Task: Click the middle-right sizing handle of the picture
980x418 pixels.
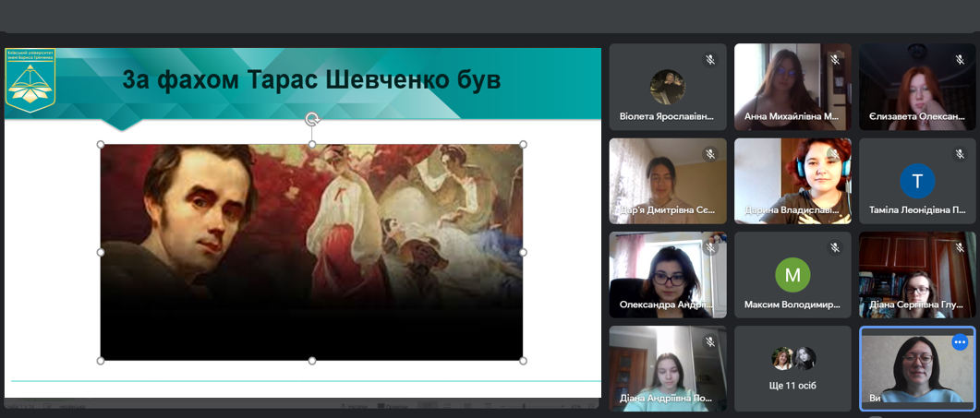Action: pyautogui.click(x=523, y=252)
